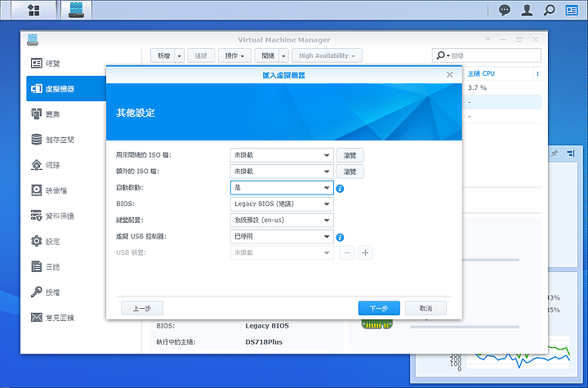Viewport: 588px width, 388px height.
Task: Open additional ISO file dropdown
Action: (x=282, y=172)
